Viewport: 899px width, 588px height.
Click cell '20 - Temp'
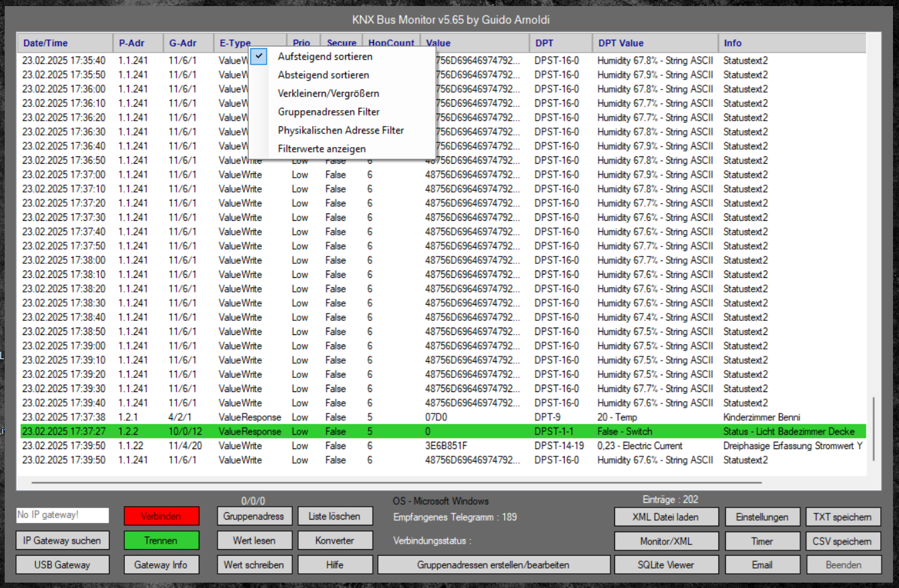(x=617, y=418)
